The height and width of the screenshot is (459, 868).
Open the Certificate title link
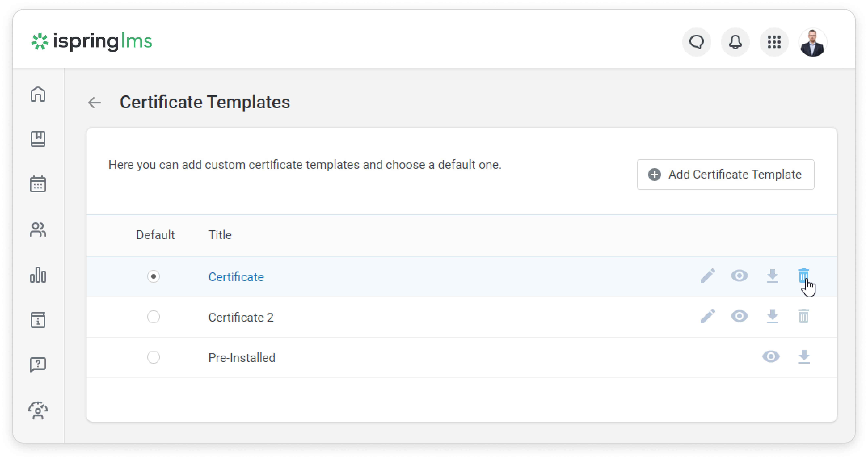click(236, 277)
